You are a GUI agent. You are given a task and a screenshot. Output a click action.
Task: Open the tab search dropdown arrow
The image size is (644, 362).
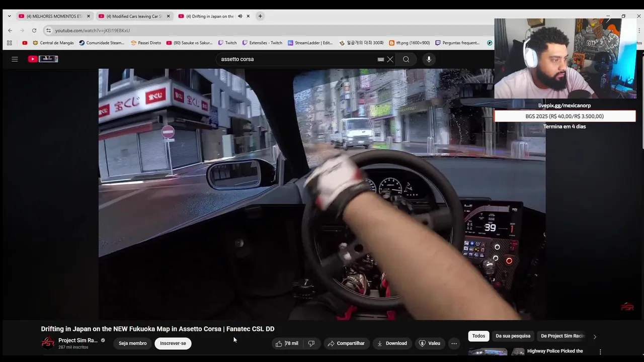(9, 16)
